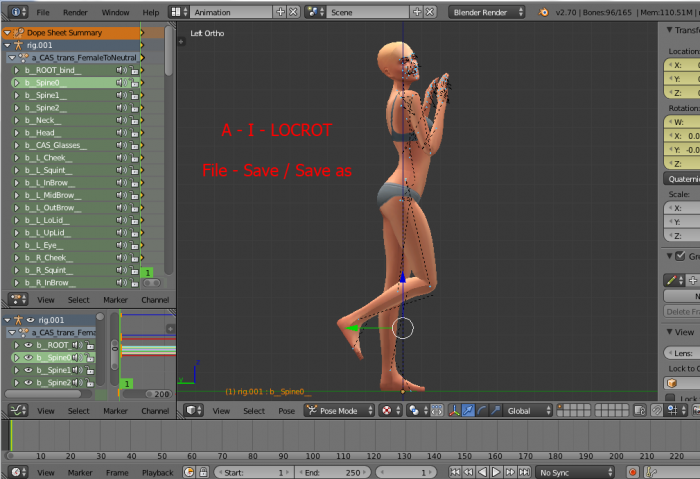Add a new screen layout with plus button

click(x=281, y=12)
